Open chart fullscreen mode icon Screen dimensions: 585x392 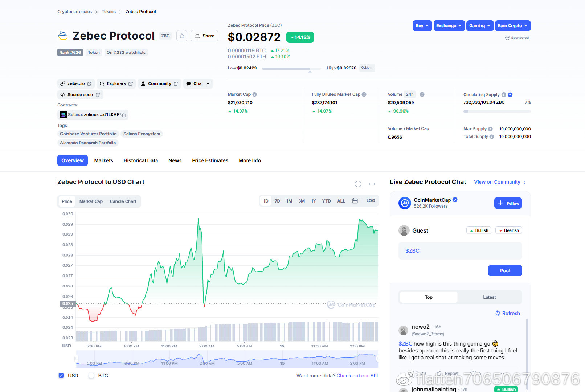tap(358, 184)
